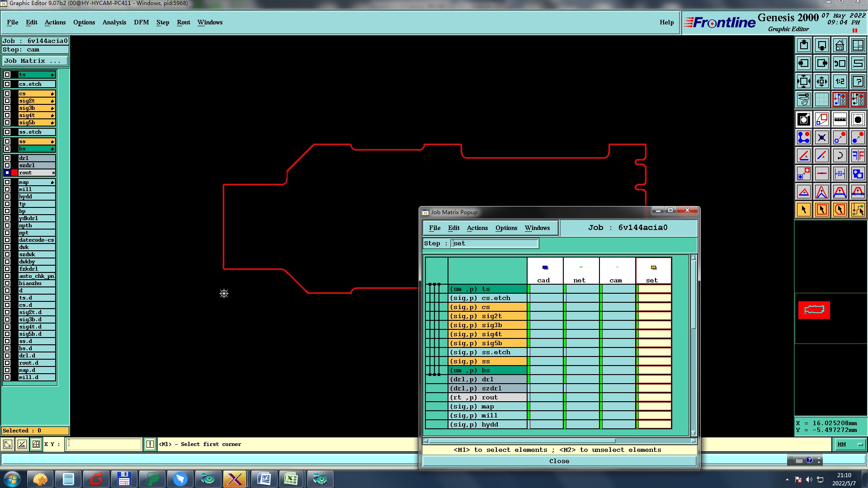Image resolution: width=868 pixels, height=488 pixels.
Task: Open the MM units dropdown
Action: tap(849, 445)
